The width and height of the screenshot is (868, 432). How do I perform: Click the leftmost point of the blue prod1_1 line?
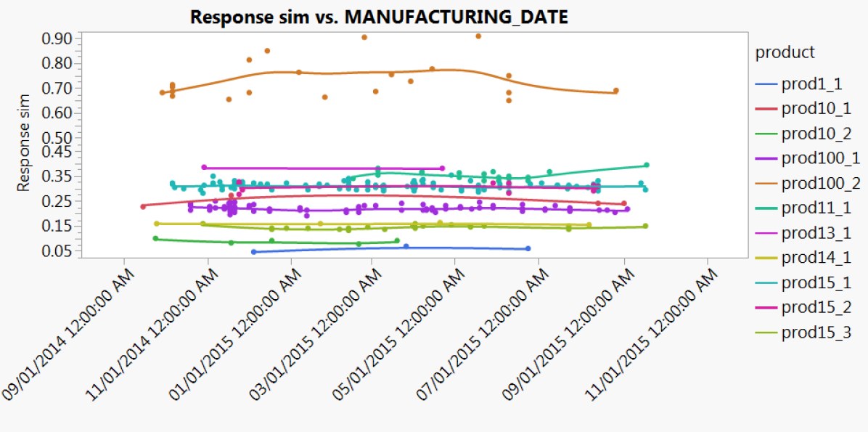[253, 252]
